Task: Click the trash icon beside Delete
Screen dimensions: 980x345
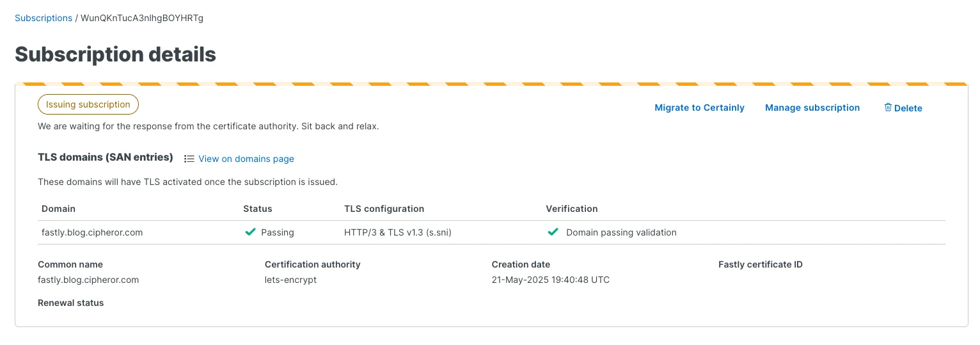Action: (888, 108)
